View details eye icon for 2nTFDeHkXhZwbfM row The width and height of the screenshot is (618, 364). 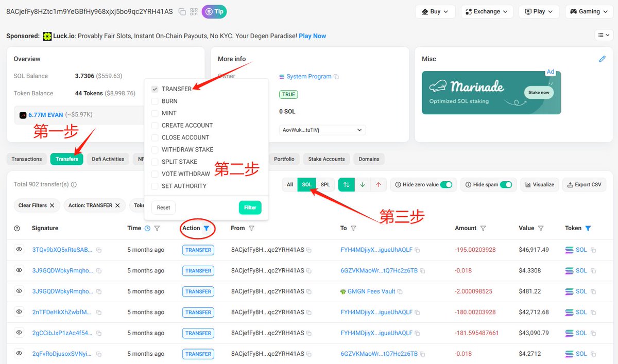click(x=19, y=312)
